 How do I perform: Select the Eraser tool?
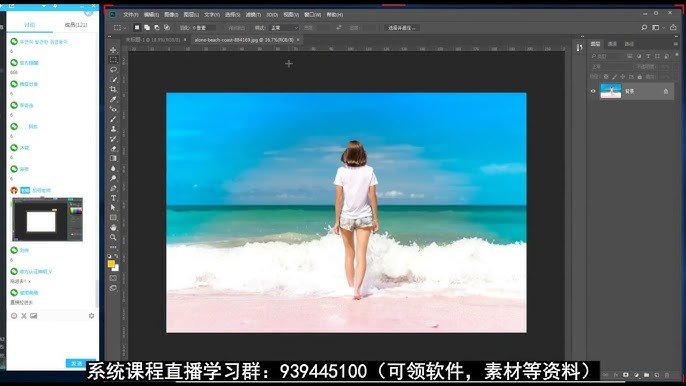click(x=113, y=148)
